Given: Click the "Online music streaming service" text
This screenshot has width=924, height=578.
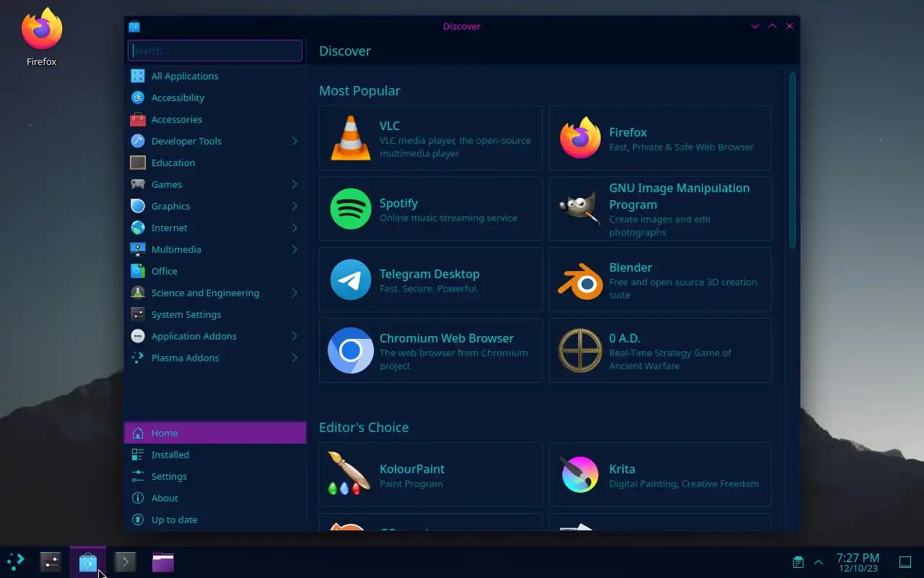Looking at the screenshot, I should click(x=448, y=217).
